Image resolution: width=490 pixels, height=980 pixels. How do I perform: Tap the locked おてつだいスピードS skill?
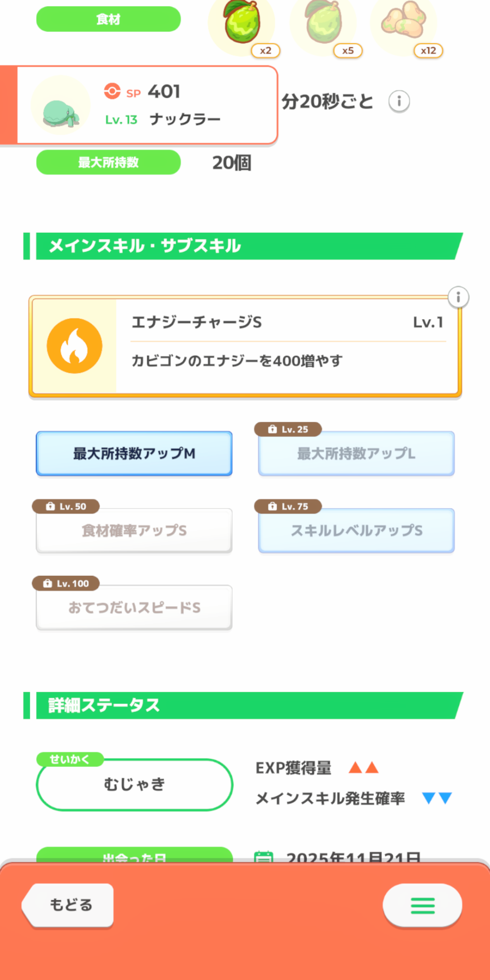point(134,608)
